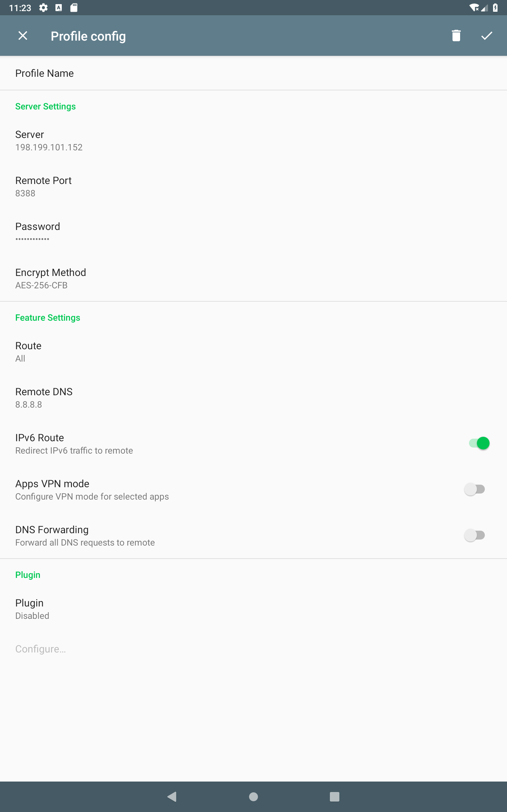Viewport: 507px width, 812px height.
Task: Tap the SD card icon in the status bar
Action: pyautogui.click(x=74, y=7)
